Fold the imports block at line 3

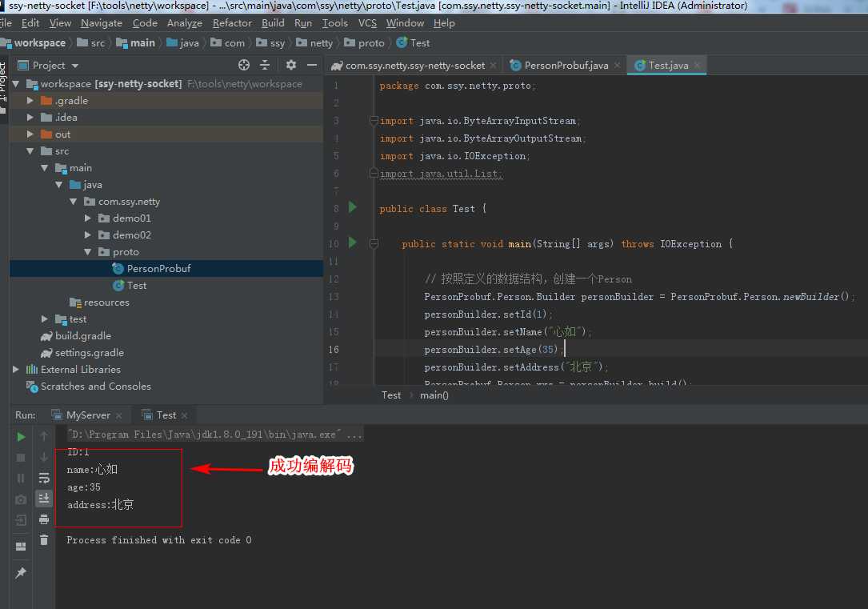click(x=374, y=121)
